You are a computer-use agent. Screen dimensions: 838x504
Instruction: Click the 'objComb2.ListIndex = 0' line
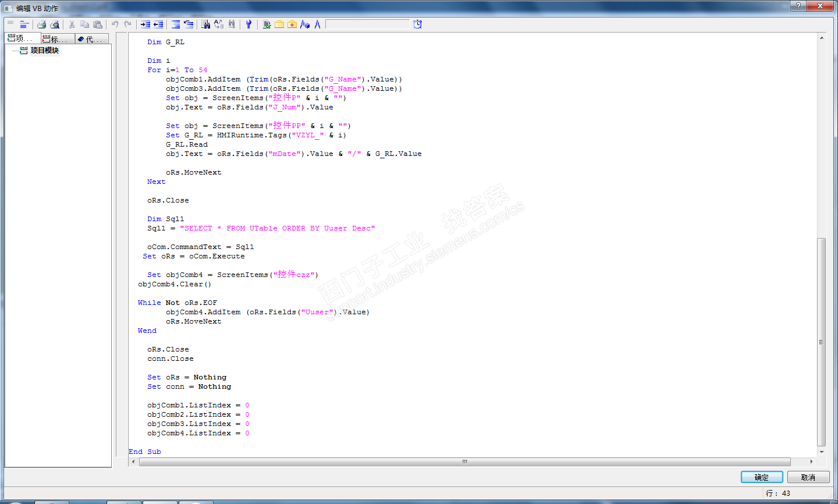pos(198,414)
